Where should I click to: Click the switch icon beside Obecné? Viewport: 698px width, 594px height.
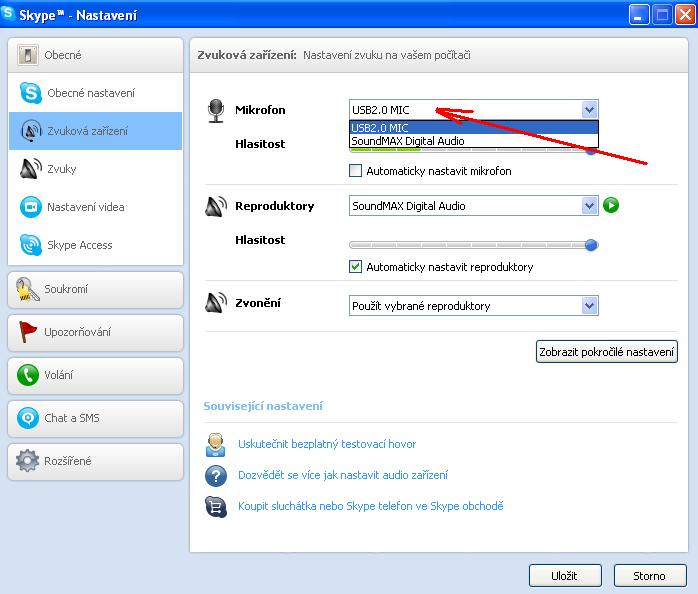[x=28, y=55]
